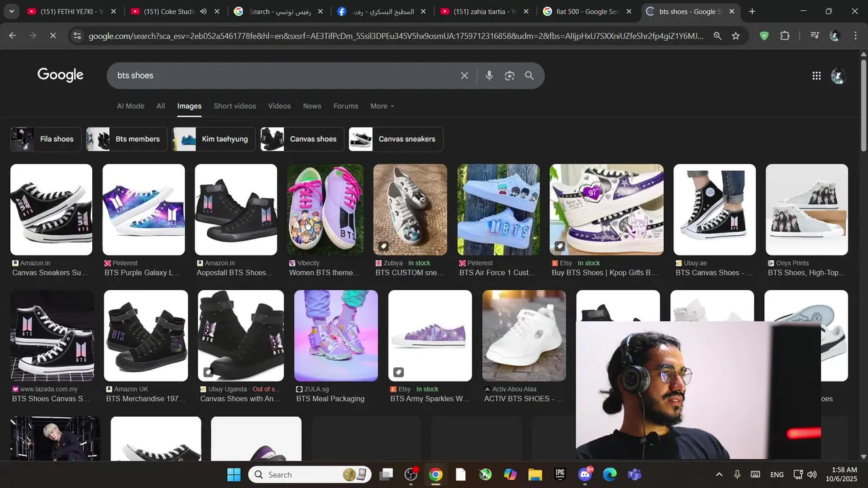Screen dimensions: 868x488
Task: Open the taskbar volume control
Action: pyautogui.click(x=812, y=474)
